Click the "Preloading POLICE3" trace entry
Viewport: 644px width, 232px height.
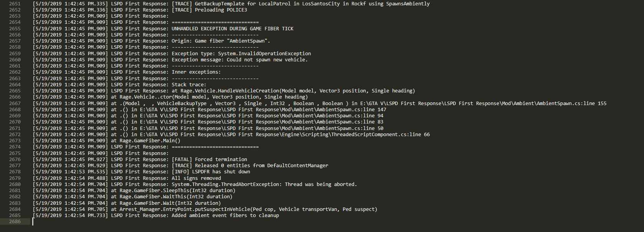pyautogui.click(x=221, y=10)
